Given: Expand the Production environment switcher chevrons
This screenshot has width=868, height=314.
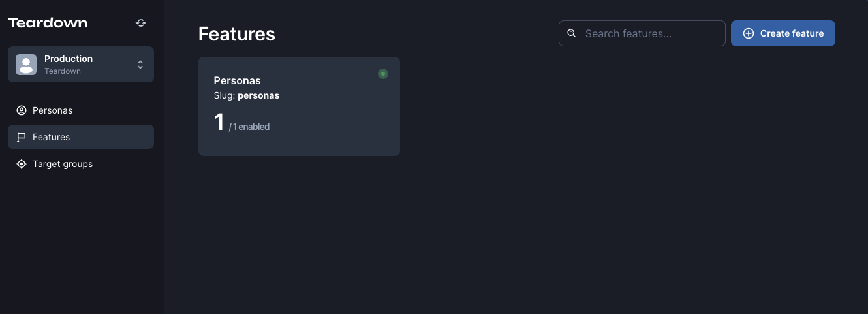Looking at the screenshot, I should point(140,65).
